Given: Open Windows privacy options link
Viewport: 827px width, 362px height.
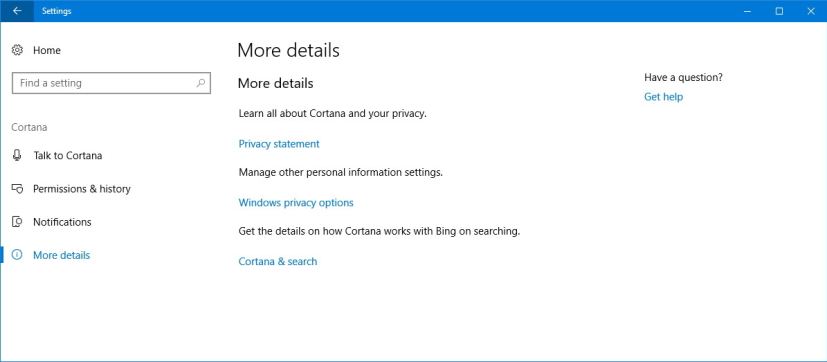Looking at the screenshot, I should [296, 203].
